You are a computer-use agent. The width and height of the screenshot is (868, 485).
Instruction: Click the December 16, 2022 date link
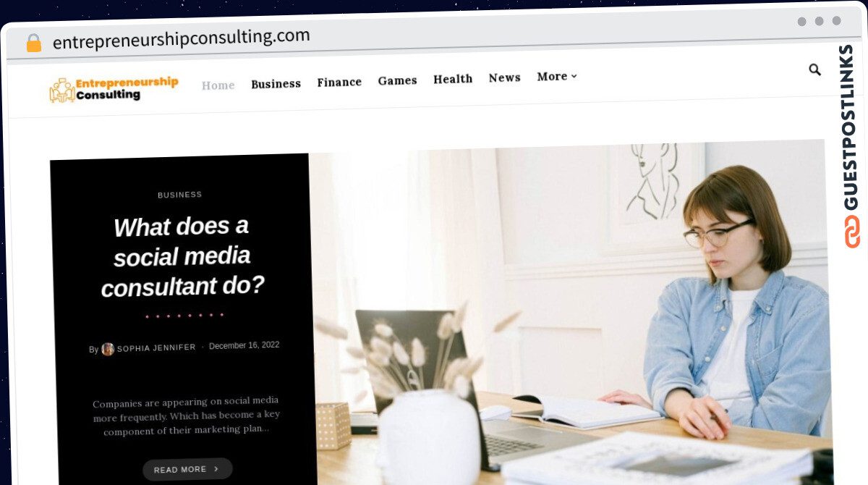pos(244,345)
